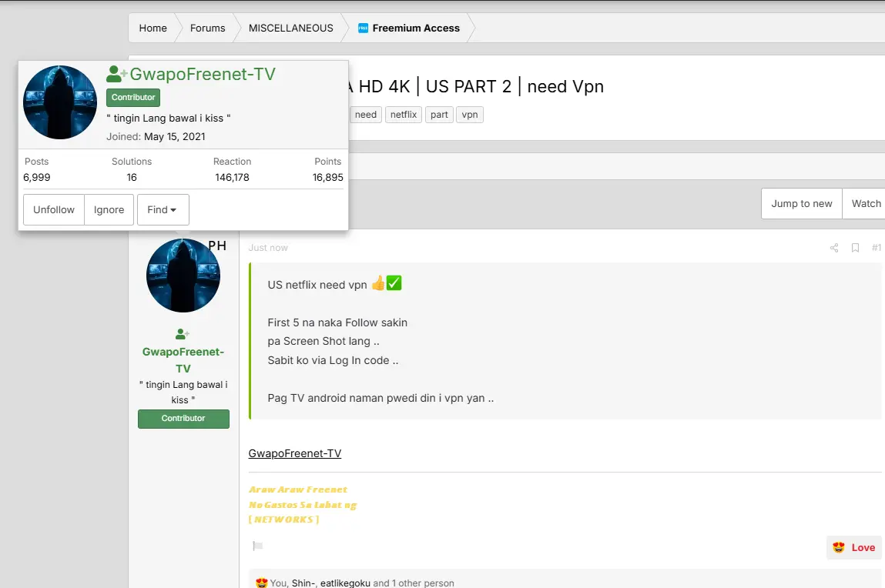Viewport: 885px width, 588px height.
Task: Click the Posts count 6,999
Action: [x=37, y=177]
